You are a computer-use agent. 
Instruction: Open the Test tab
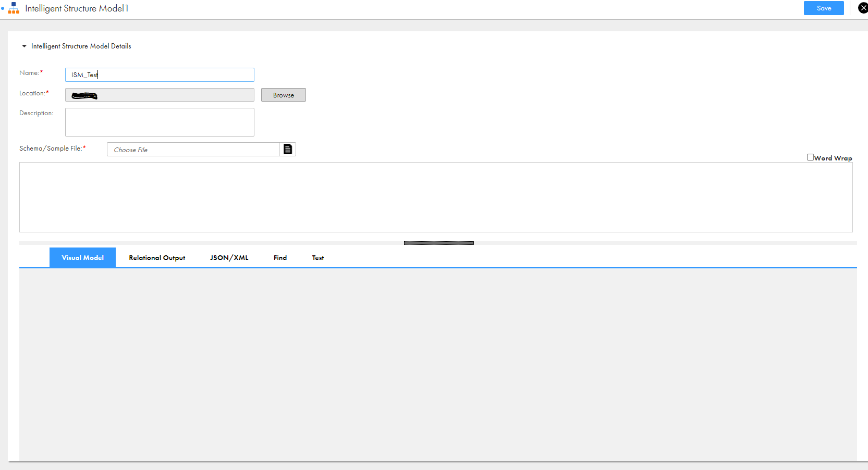(318, 257)
